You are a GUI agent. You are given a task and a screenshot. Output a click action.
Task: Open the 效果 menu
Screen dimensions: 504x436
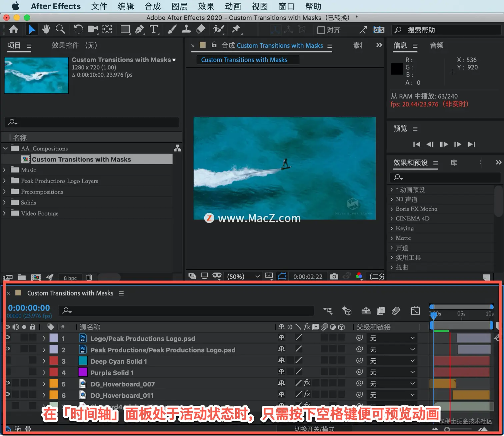pos(206,6)
